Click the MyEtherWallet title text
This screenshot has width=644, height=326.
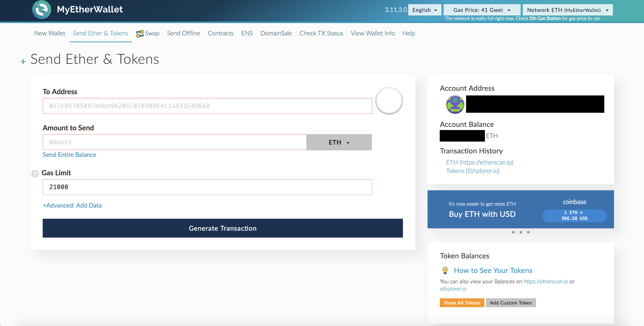pos(90,9)
